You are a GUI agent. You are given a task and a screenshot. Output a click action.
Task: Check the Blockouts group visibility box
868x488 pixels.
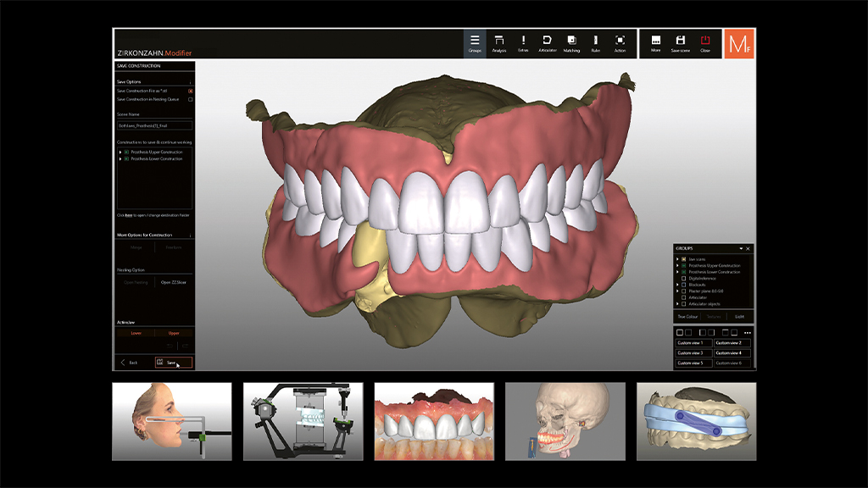coord(684,285)
